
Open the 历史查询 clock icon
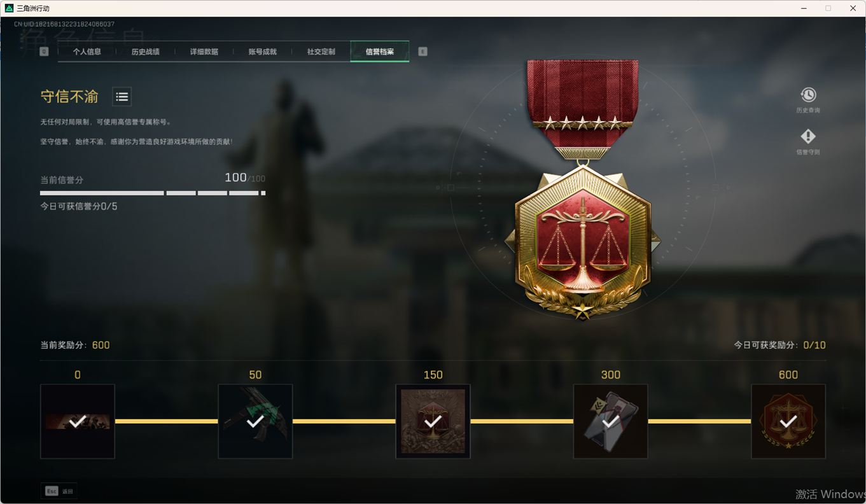[x=808, y=95]
